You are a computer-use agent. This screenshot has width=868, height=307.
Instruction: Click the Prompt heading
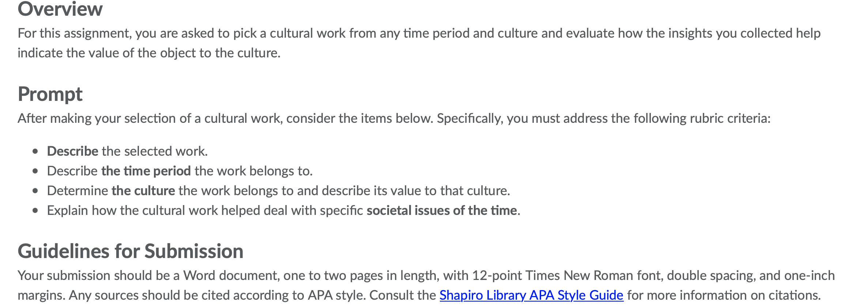(50, 94)
